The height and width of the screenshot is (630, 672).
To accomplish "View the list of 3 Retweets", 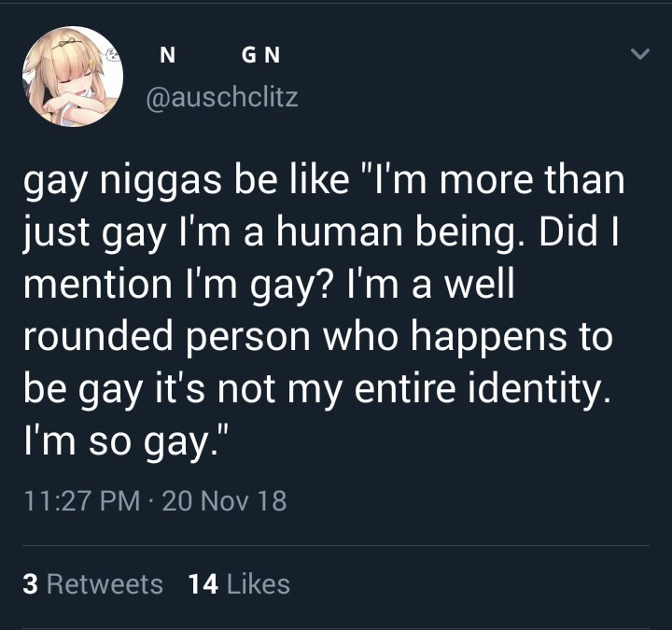I will (x=91, y=584).
